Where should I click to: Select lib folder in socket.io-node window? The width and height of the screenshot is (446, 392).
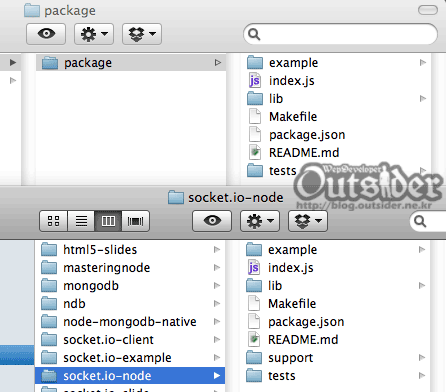[336, 286]
